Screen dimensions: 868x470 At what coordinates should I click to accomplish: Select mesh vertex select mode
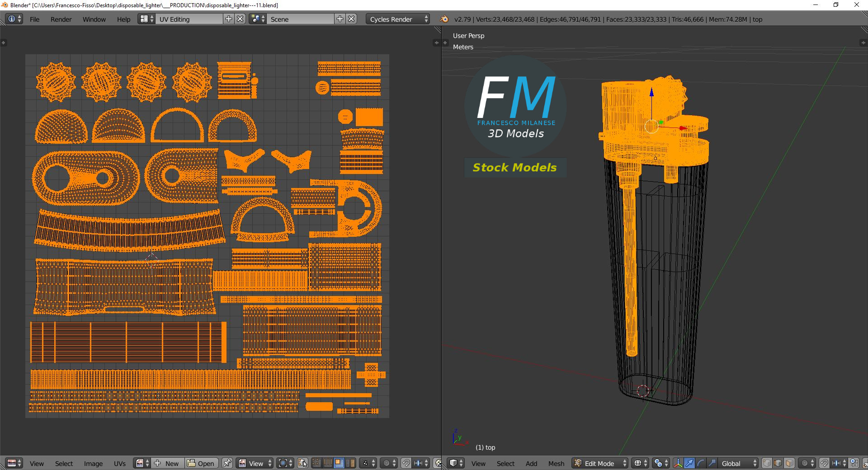(x=767, y=463)
